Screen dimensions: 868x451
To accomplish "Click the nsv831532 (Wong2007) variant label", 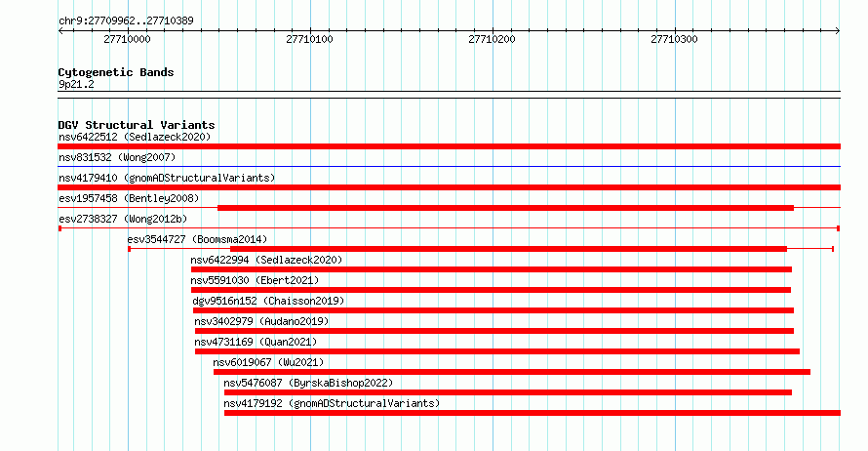I will (x=117, y=157).
